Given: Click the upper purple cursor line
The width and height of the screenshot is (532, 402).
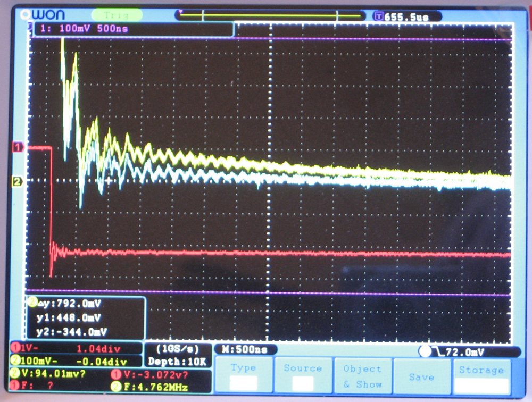Looking at the screenshot, I should click(x=270, y=39).
